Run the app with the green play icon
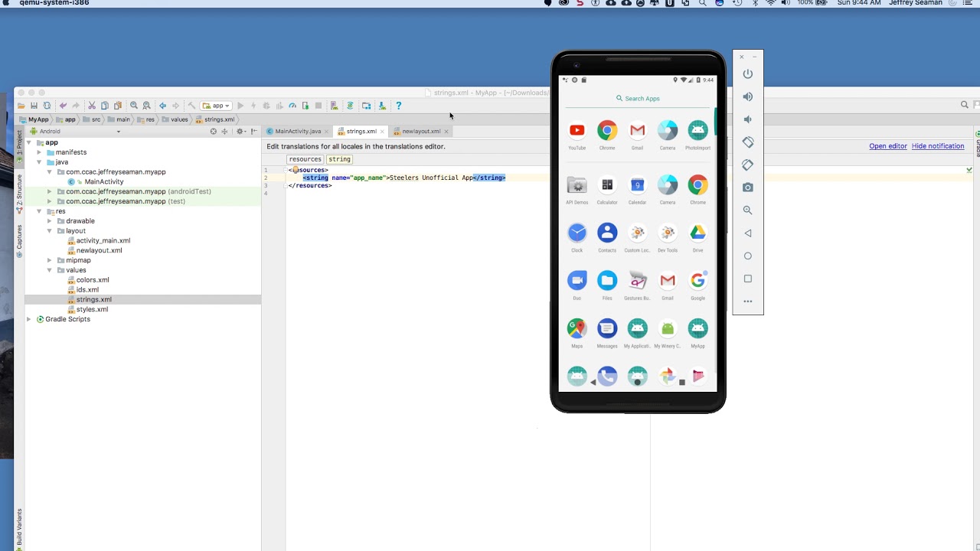980x551 pixels. (x=240, y=106)
